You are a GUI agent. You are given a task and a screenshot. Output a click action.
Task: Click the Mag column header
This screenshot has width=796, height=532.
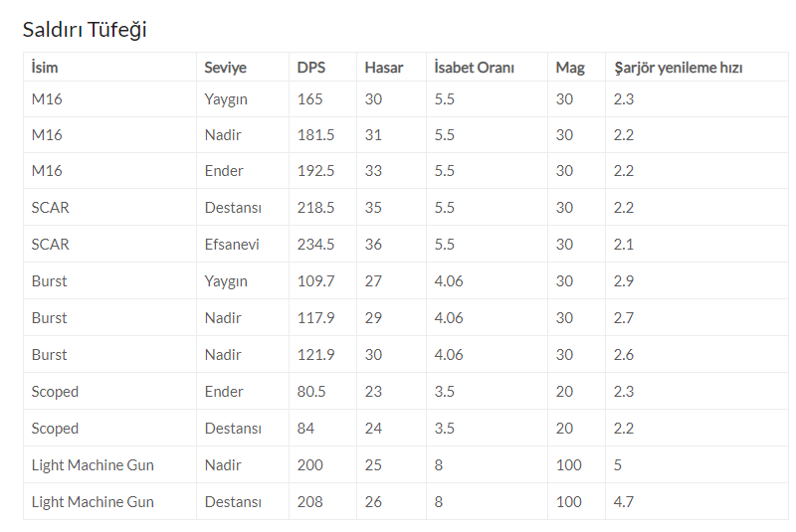tap(570, 68)
